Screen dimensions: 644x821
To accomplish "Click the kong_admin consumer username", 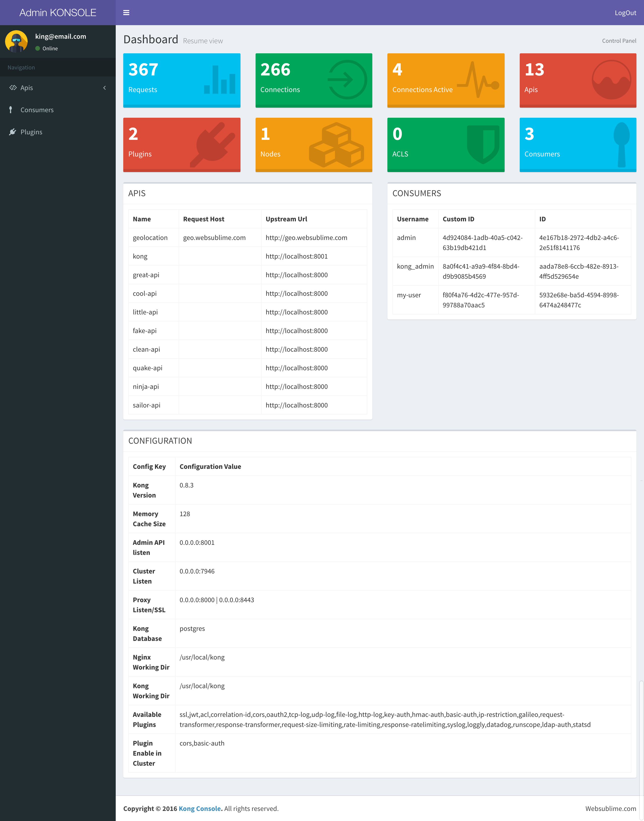I will pos(415,266).
